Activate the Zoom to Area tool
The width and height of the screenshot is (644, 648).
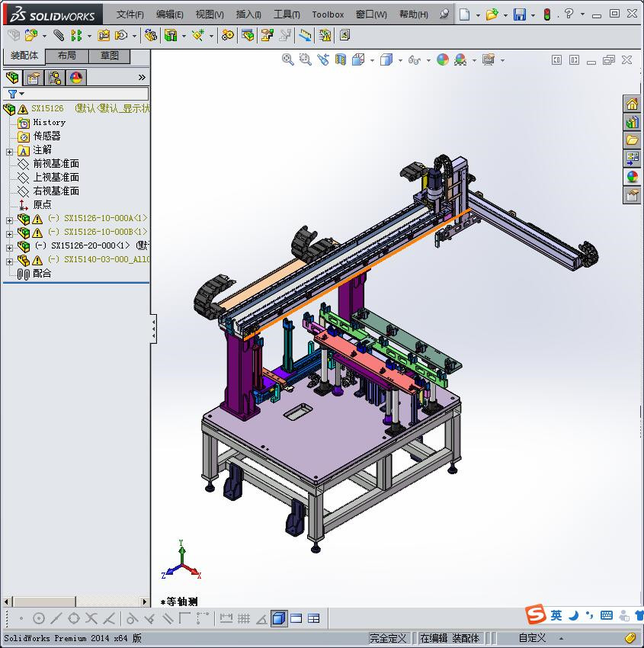pyautogui.click(x=304, y=59)
